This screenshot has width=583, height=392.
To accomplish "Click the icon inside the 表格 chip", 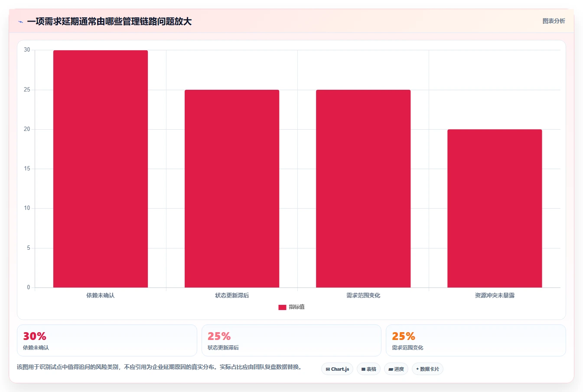I will 363,369.
